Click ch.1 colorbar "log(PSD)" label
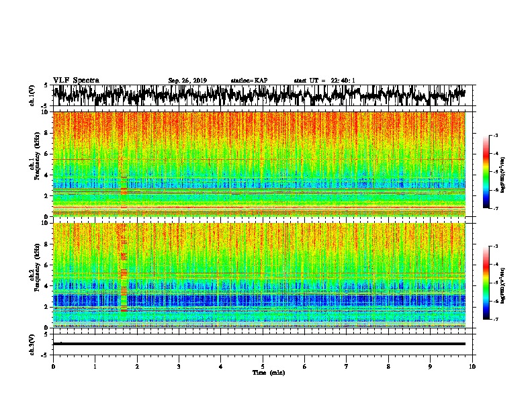Image resolution: width=532 pixels, height=411 pixels. coord(502,175)
